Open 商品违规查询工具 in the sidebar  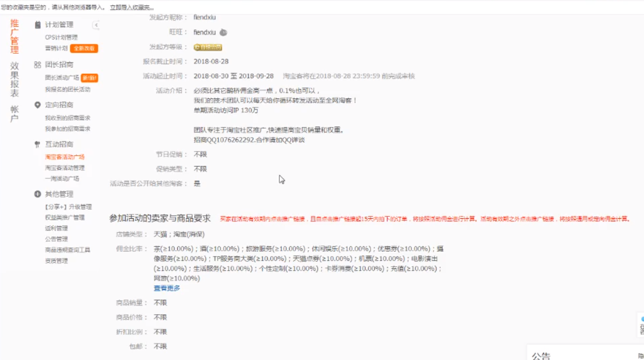pos(67,250)
